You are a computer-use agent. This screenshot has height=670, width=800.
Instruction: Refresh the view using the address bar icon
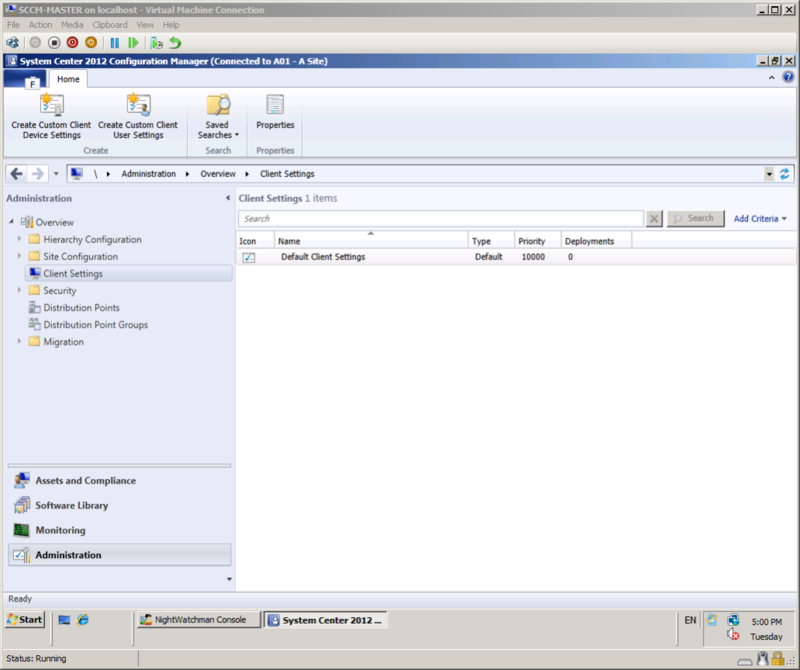[785, 174]
